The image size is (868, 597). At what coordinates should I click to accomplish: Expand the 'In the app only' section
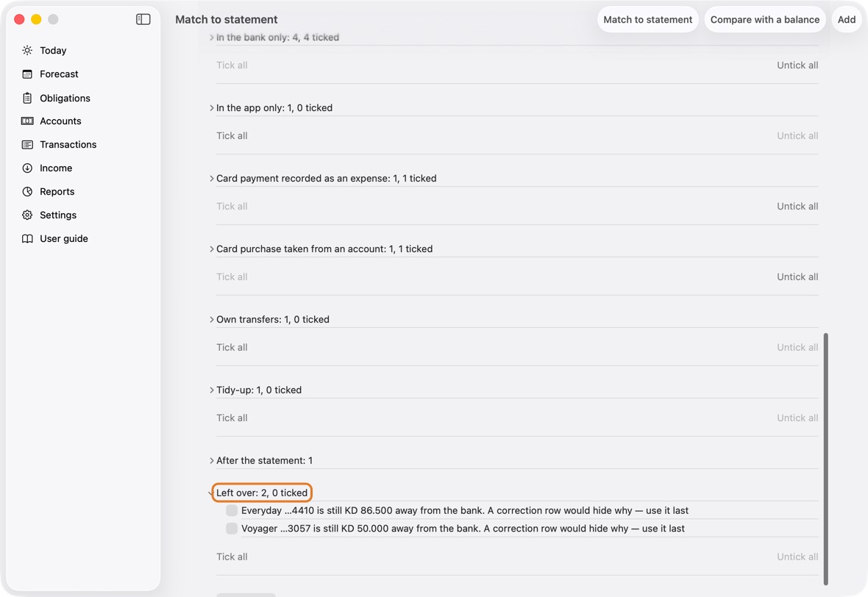(211, 108)
